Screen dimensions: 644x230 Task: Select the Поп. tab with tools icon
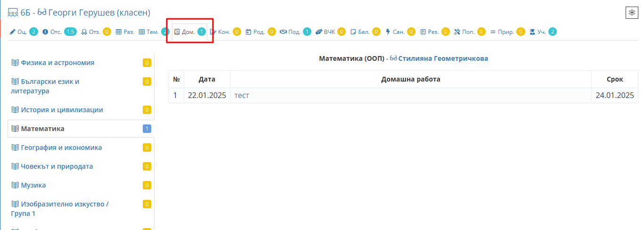(x=469, y=32)
